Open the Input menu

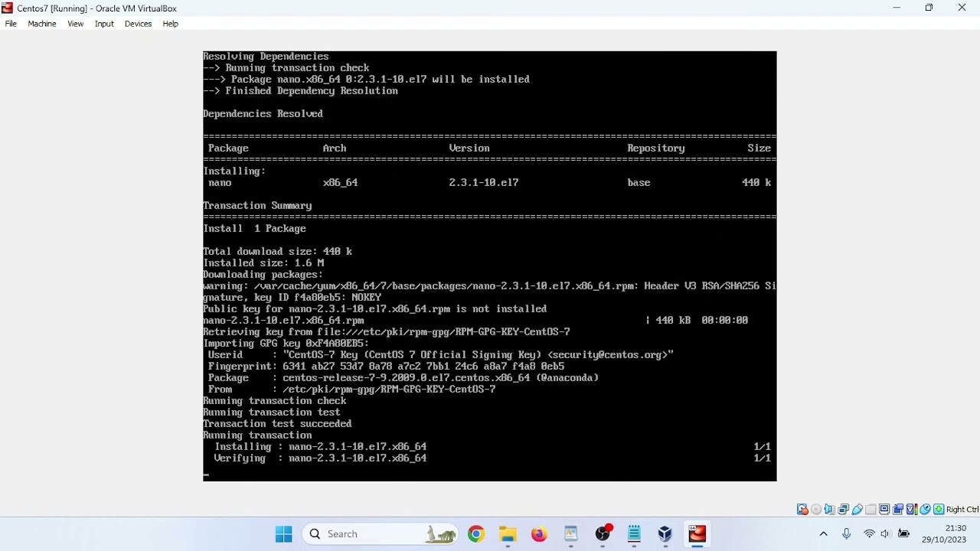(104, 24)
